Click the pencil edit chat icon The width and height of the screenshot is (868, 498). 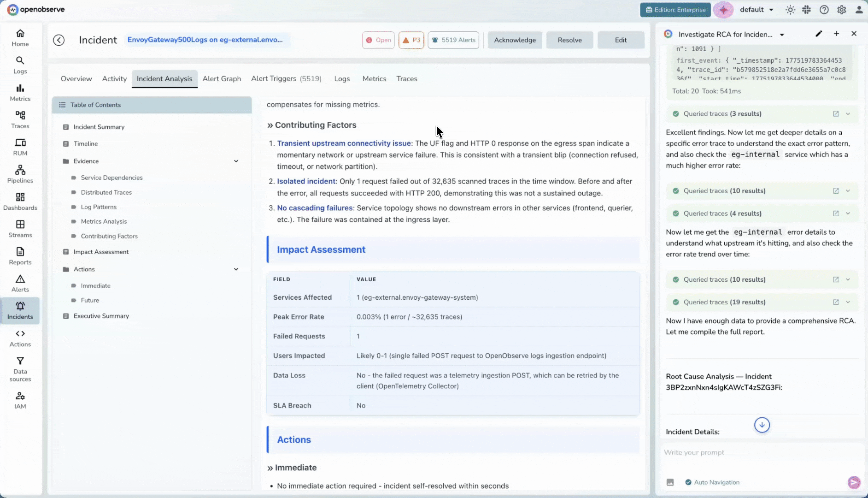819,34
